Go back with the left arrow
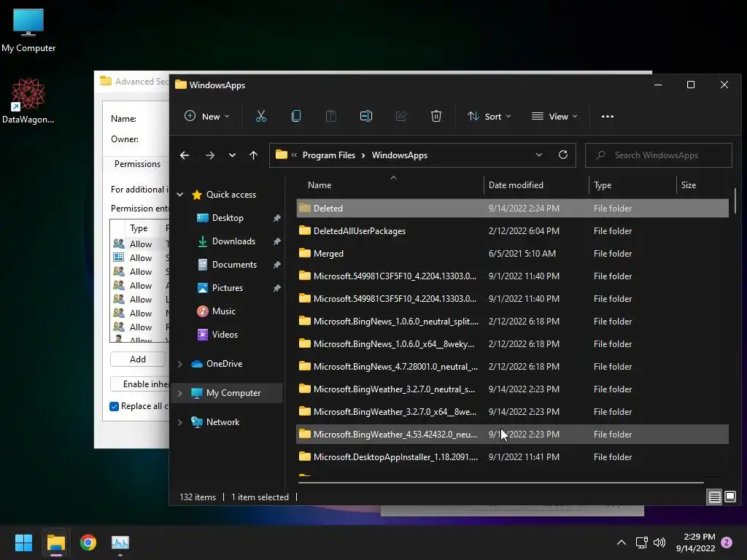 [185, 155]
